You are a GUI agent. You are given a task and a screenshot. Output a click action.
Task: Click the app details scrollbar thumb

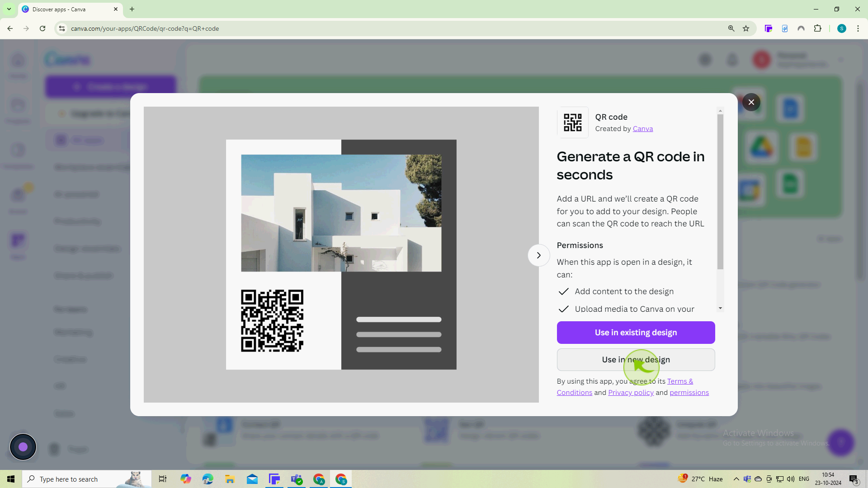tap(720, 192)
